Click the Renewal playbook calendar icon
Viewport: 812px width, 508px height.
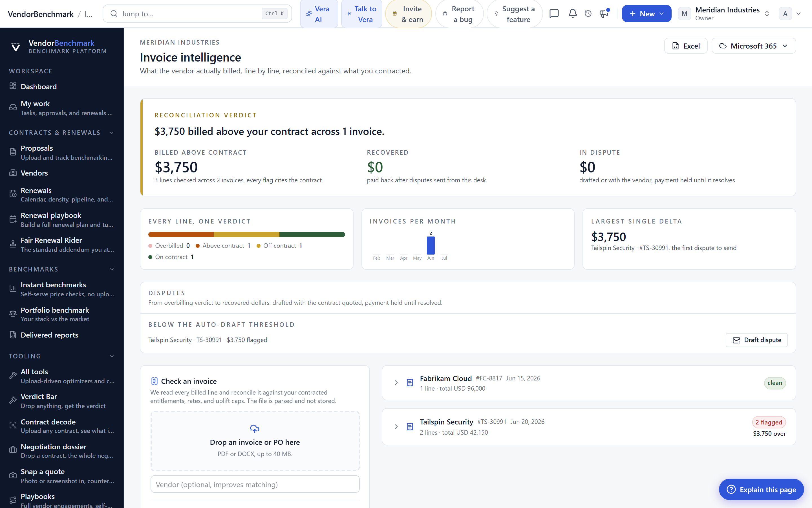pyautogui.click(x=13, y=219)
